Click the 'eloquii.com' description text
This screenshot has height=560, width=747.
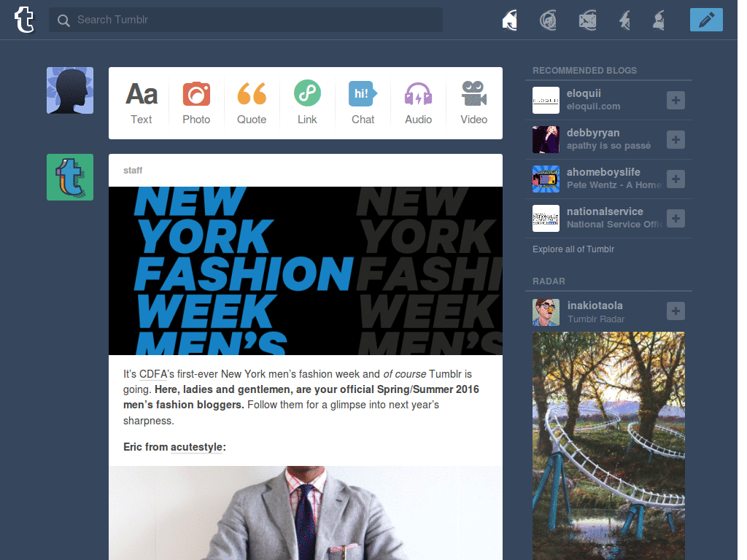[593, 106]
